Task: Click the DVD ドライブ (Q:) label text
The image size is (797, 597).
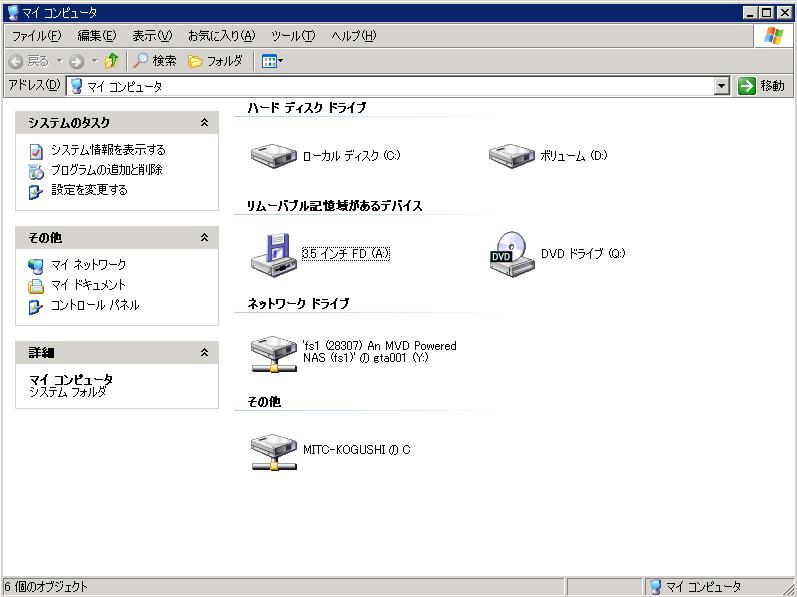Action: 583,254
